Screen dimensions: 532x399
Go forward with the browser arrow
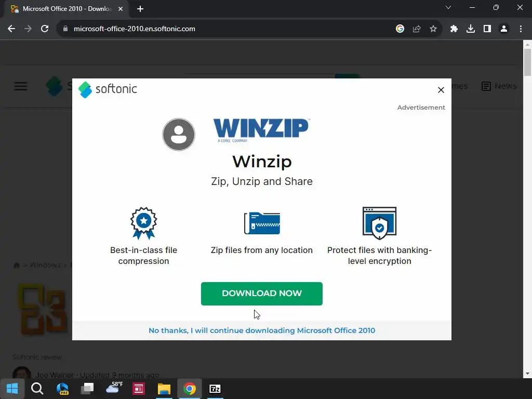pyautogui.click(x=28, y=29)
